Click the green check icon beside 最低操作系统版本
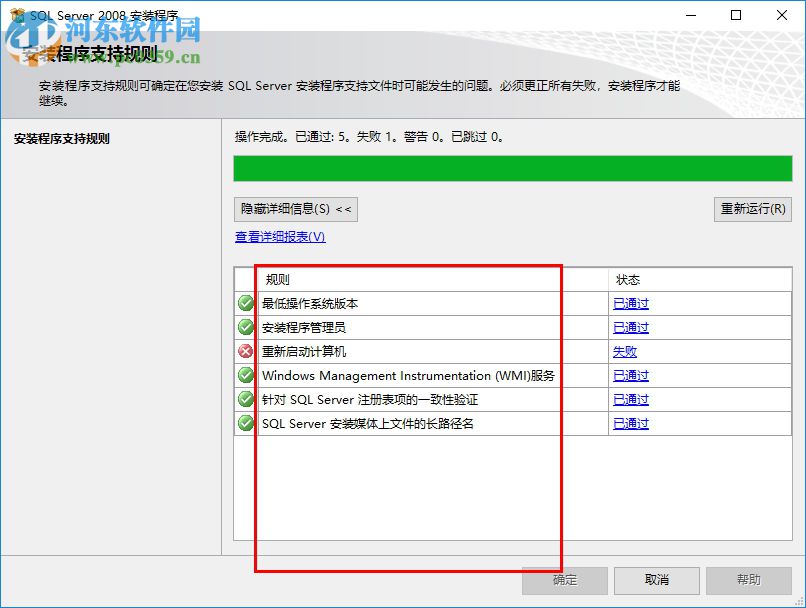 pyautogui.click(x=245, y=303)
